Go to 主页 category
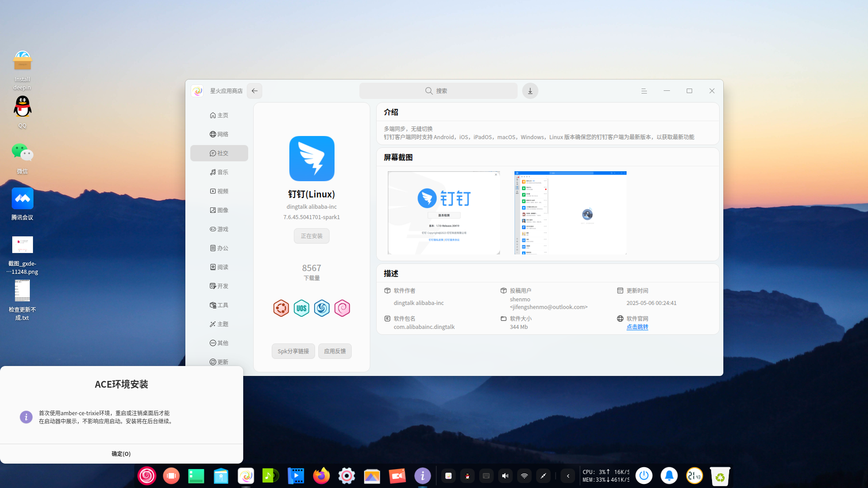 click(219, 115)
